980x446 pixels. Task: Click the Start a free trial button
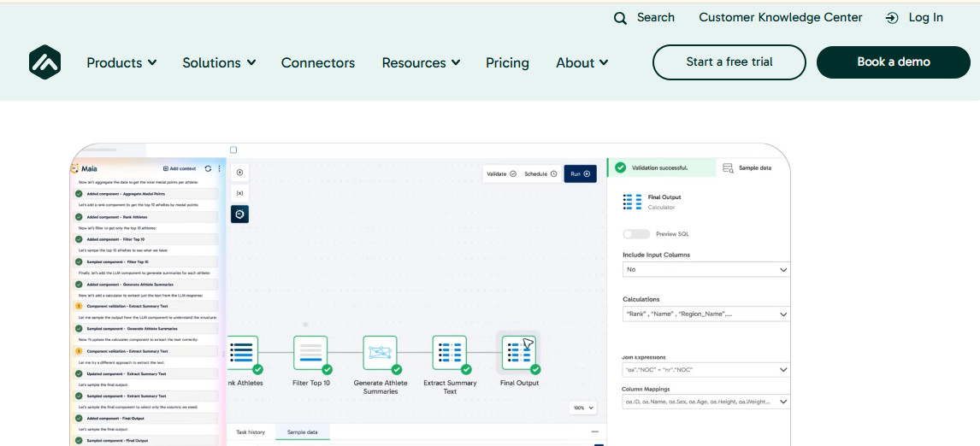pos(729,62)
